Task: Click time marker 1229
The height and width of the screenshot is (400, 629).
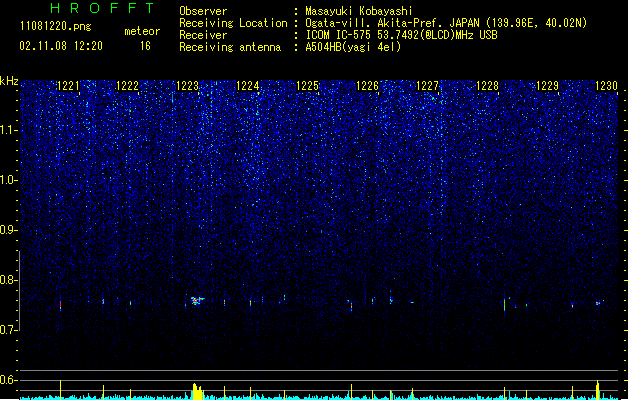Action: click(547, 86)
